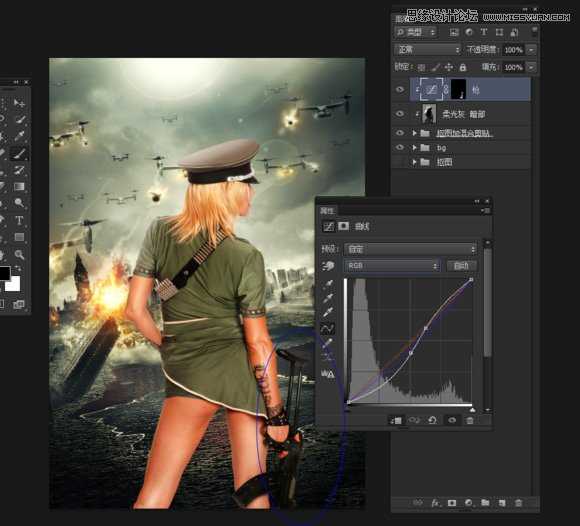Screen dimensions: 580x526
Task: Select the Dodge tool in toolbox
Action: tap(19, 203)
